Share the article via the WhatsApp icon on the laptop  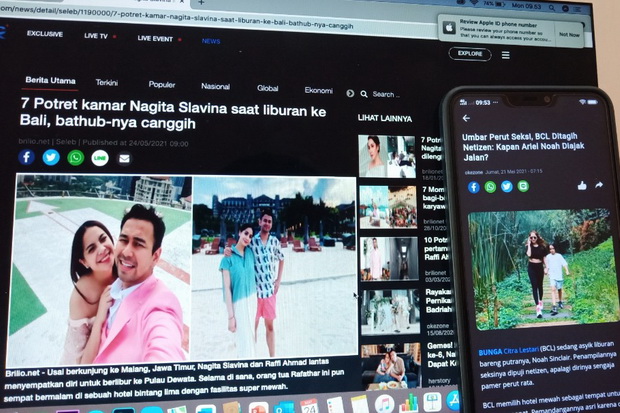coord(76,158)
